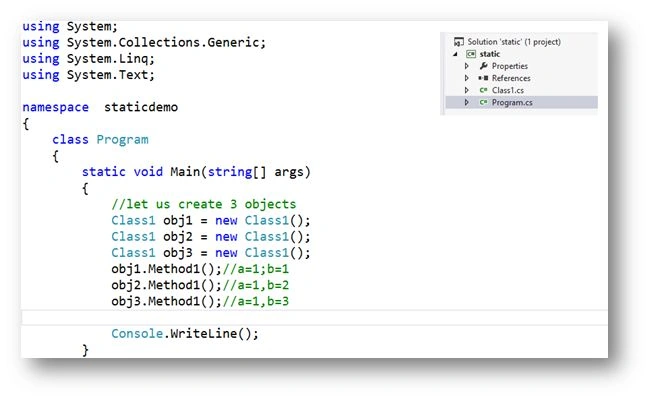
Task: Click 'obj1.Method1()' call
Action: pos(163,269)
